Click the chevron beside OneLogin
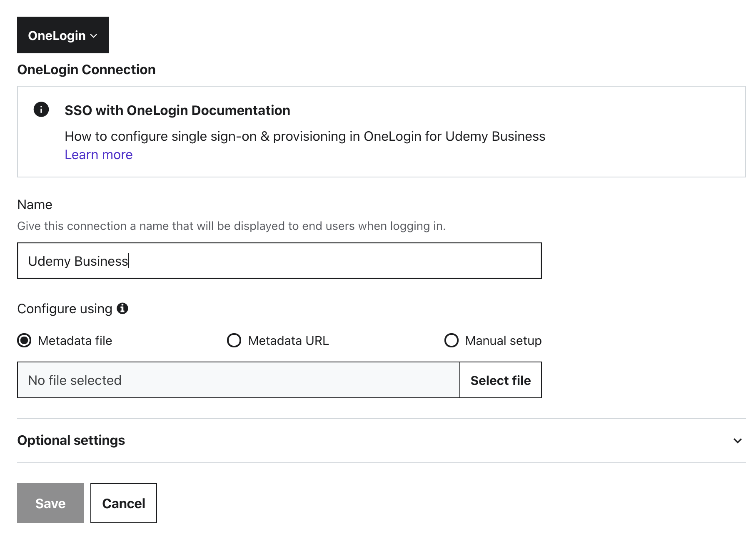Screen dimensions: 756x534 [94, 36]
